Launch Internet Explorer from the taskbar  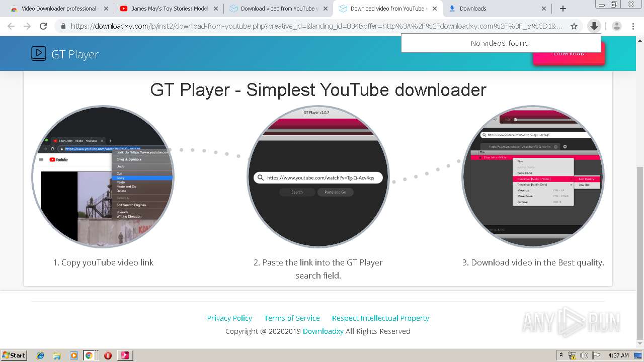(x=40, y=355)
